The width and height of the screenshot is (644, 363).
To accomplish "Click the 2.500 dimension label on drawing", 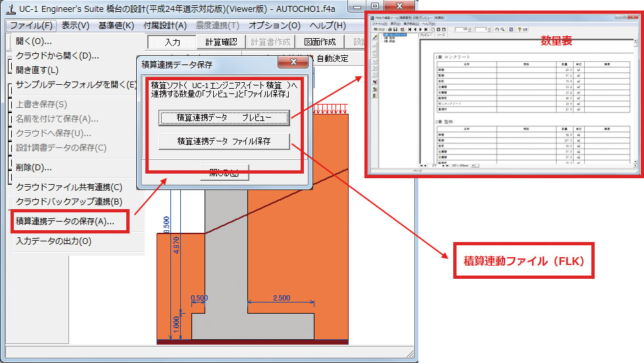I will tap(282, 298).
